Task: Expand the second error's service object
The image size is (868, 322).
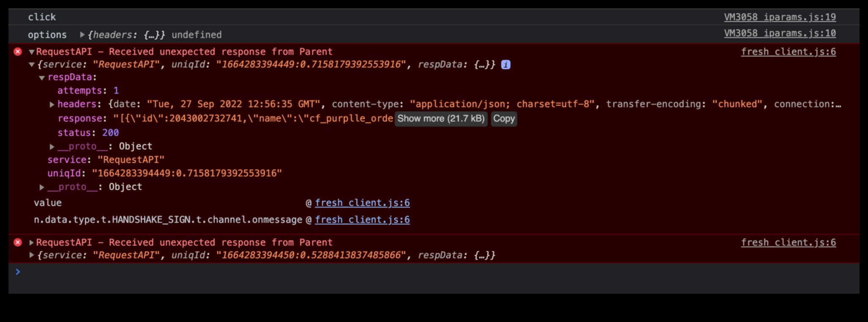Action: [x=32, y=255]
